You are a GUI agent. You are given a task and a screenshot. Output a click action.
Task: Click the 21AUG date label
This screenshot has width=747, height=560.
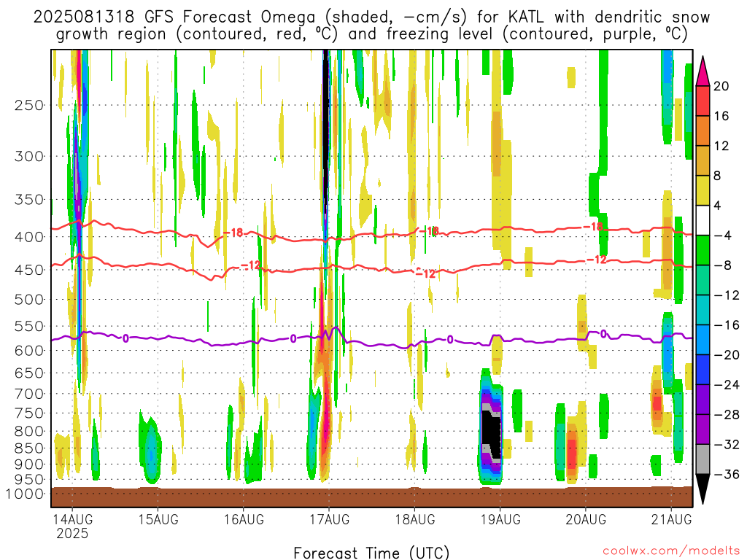pos(671,519)
